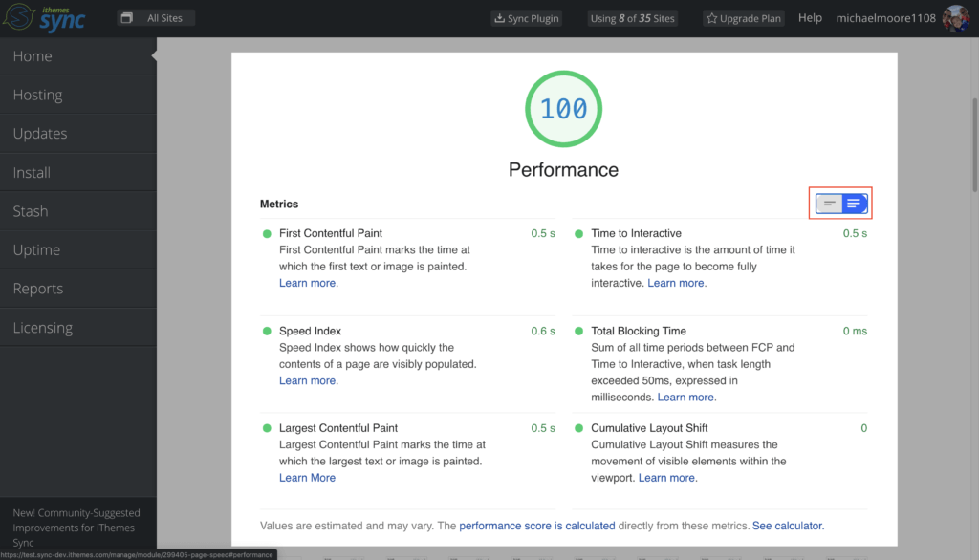Open the See calculator link
This screenshot has height=560, width=979.
click(788, 526)
